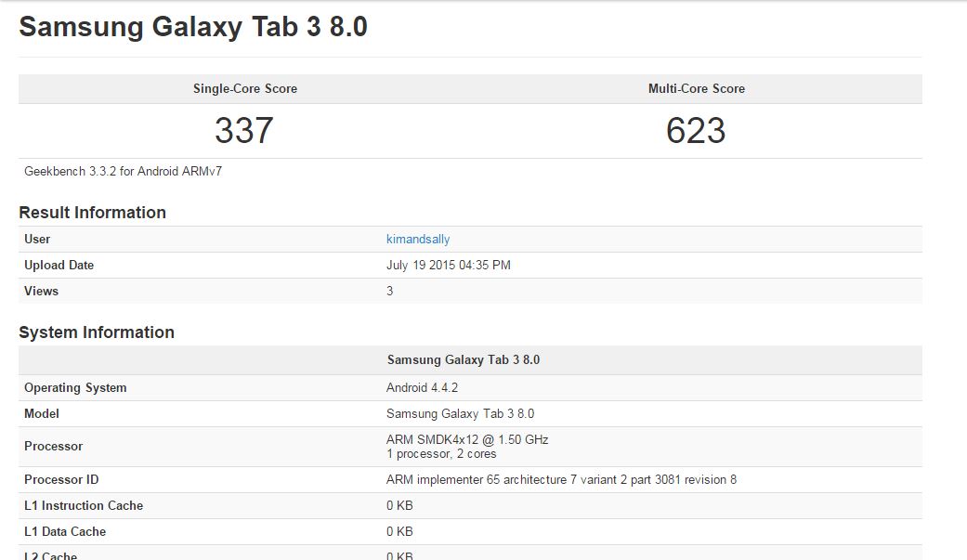
Task: Click the Multi-Core Score header
Action: click(697, 89)
